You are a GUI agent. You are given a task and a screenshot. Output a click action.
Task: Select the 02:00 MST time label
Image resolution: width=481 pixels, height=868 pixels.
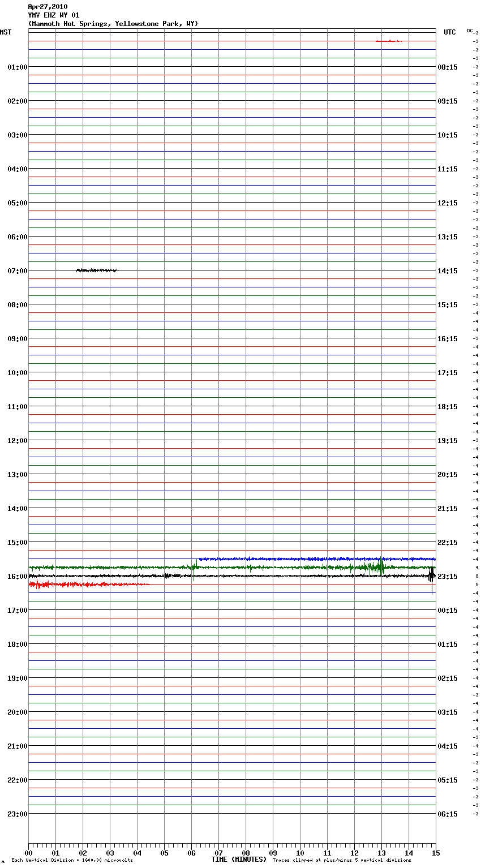(18, 101)
